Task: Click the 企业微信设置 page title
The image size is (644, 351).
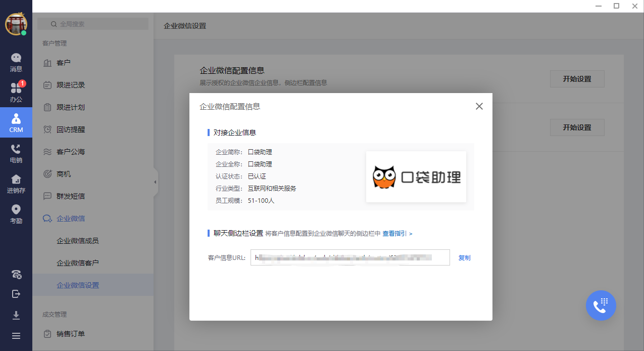Action: point(185,26)
